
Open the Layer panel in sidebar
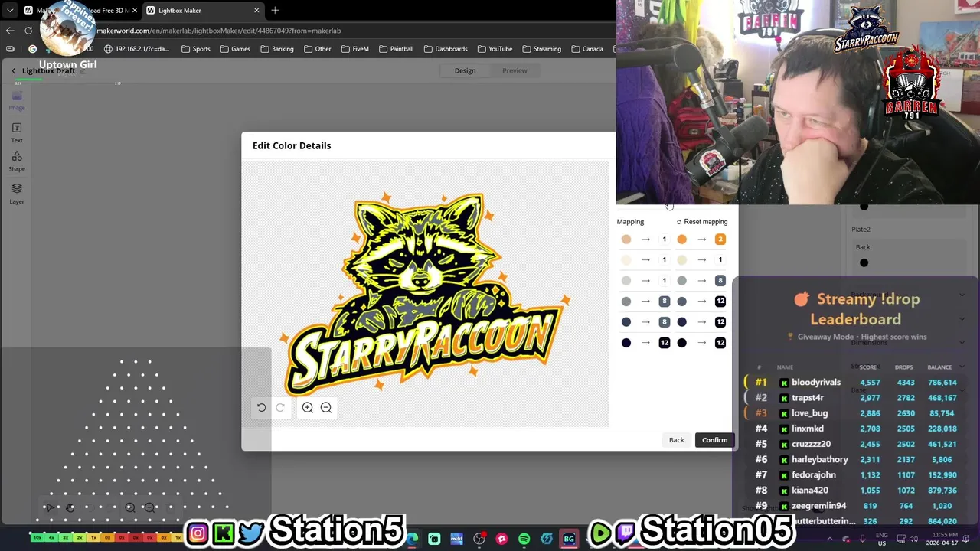point(17,193)
